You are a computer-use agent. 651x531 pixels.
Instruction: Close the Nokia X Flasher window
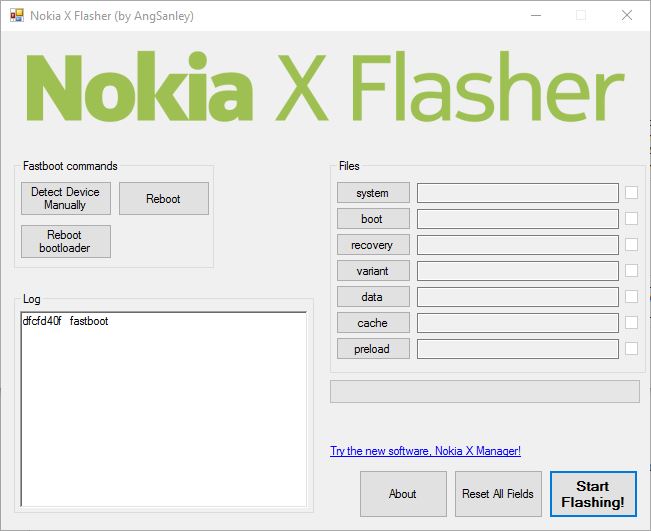click(x=627, y=16)
